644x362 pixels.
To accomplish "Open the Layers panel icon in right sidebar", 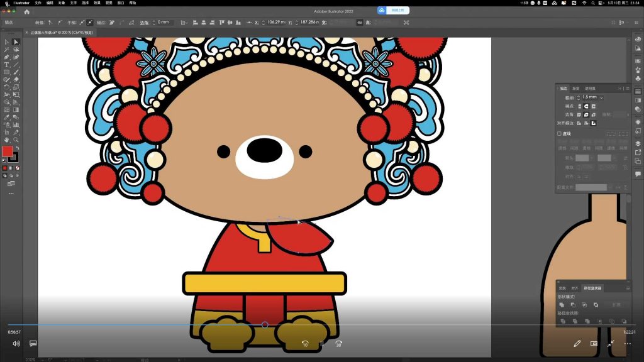I will pyautogui.click(x=638, y=143).
